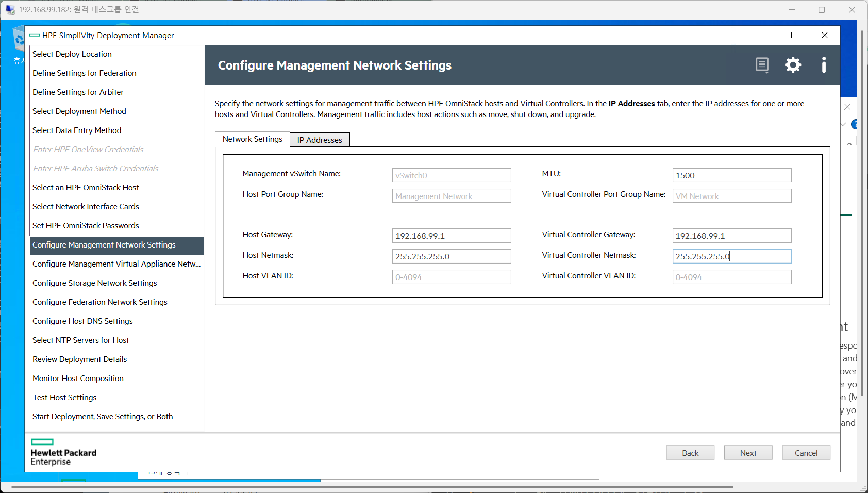Image resolution: width=868 pixels, height=493 pixels.
Task: Go to Select an HPE OmniStack Host step
Action: coord(86,188)
